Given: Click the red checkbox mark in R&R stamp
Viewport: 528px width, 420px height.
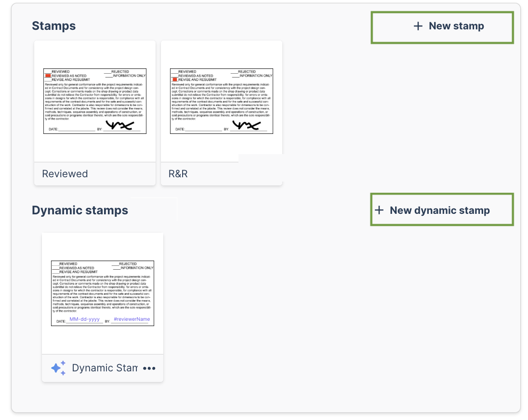Looking at the screenshot, I should click(175, 80).
